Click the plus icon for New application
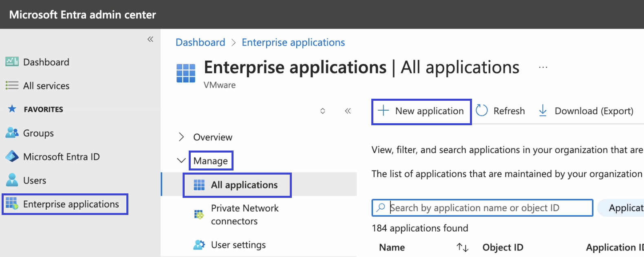The height and width of the screenshot is (257, 644). point(383,111)
